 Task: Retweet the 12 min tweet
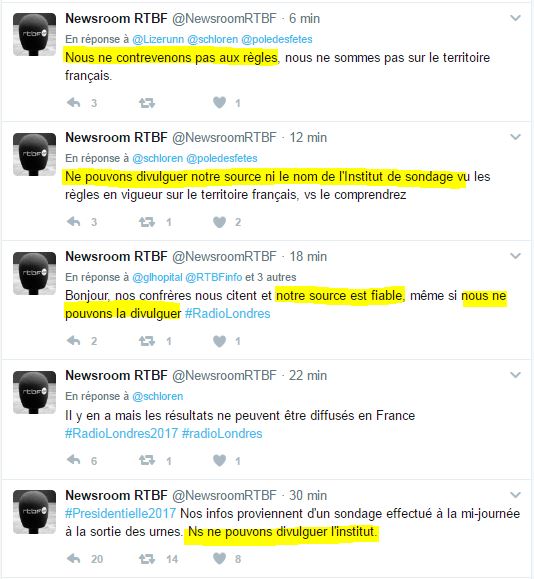tap(147, 222)
